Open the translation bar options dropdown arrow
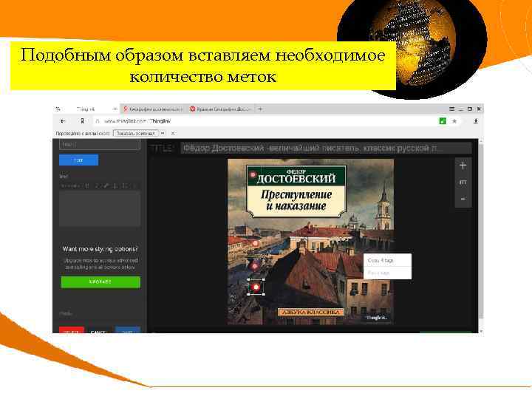The width and height of the screenshot is (532, 399). [163, 133]
